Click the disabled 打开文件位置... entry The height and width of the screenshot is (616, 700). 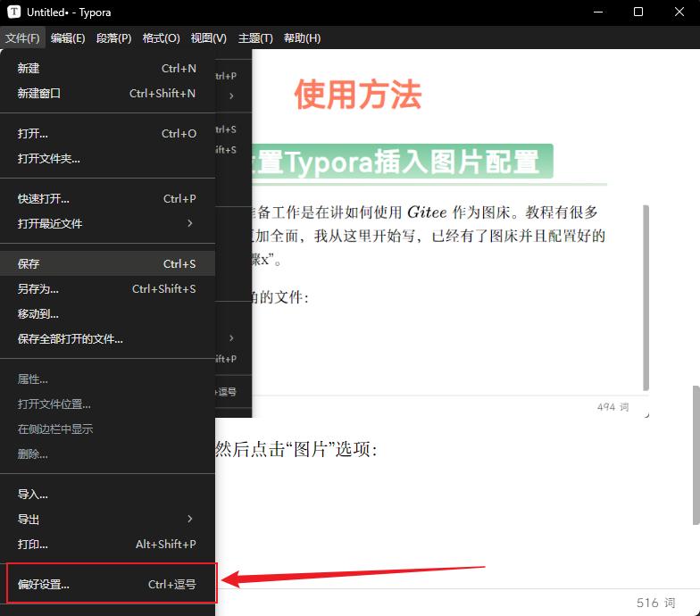(x=107, y=404)
